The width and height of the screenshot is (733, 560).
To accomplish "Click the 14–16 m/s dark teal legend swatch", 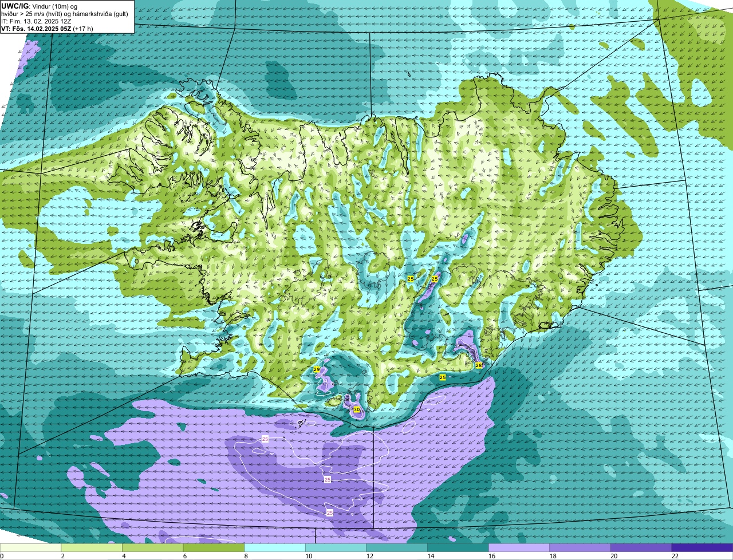I will 458,547.
